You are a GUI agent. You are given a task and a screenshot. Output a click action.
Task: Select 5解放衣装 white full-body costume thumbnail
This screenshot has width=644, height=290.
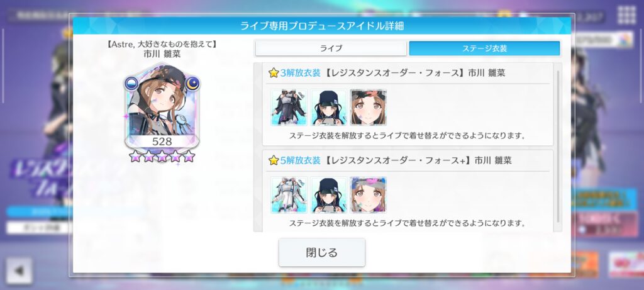point(289,195)
